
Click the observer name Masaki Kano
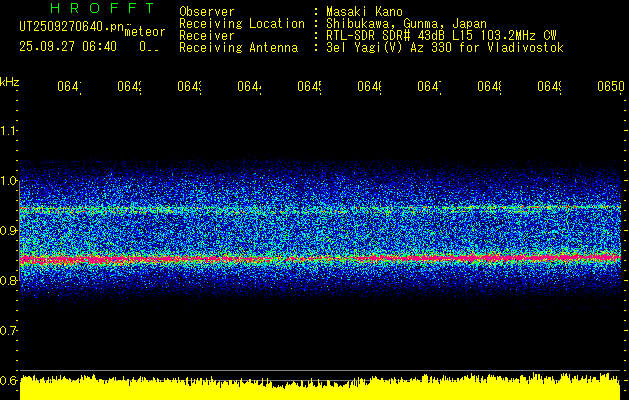pyautogui.click(x=364, y=12)
